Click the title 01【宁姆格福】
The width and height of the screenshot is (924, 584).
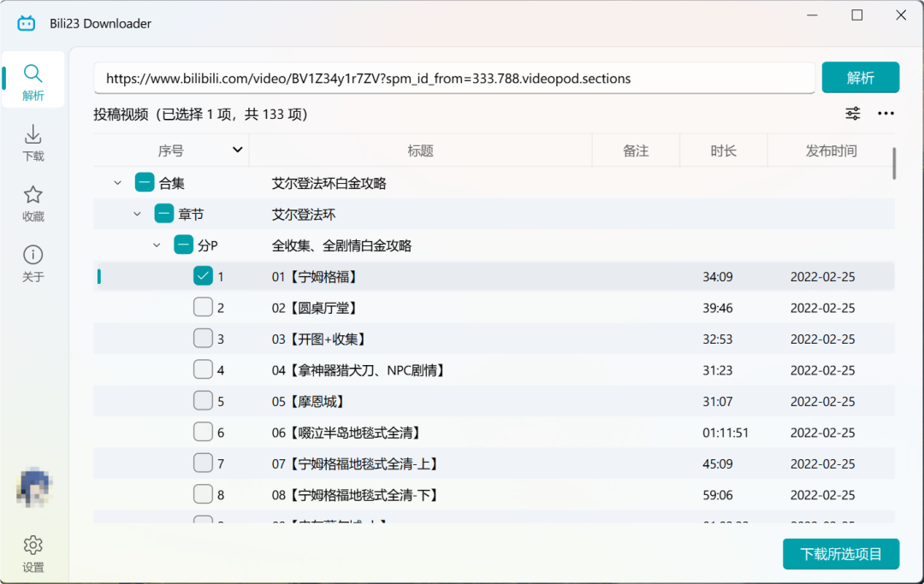point(316,277)
